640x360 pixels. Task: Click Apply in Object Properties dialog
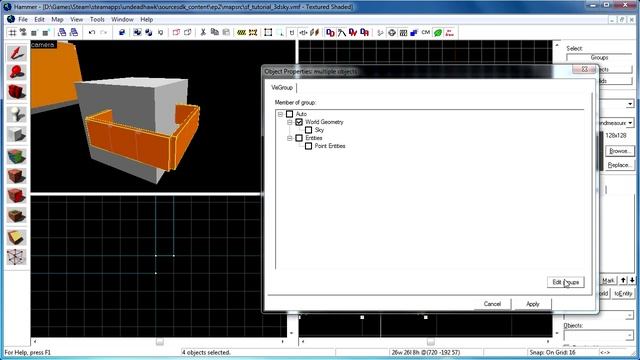[533, 304]
